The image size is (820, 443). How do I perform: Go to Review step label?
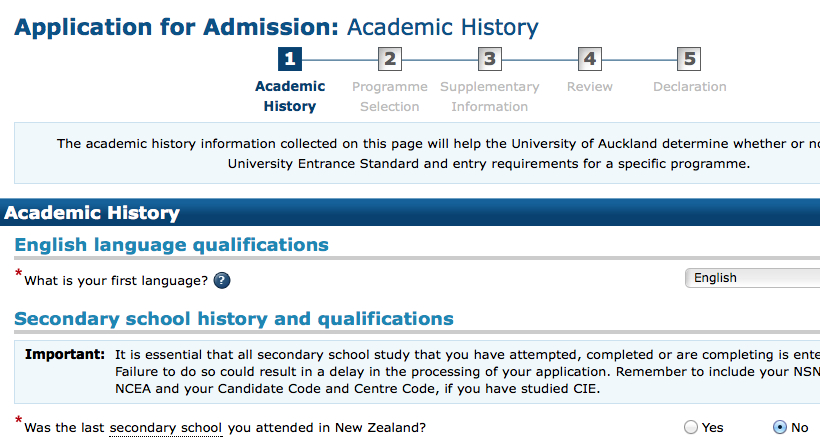pos(589,87)
